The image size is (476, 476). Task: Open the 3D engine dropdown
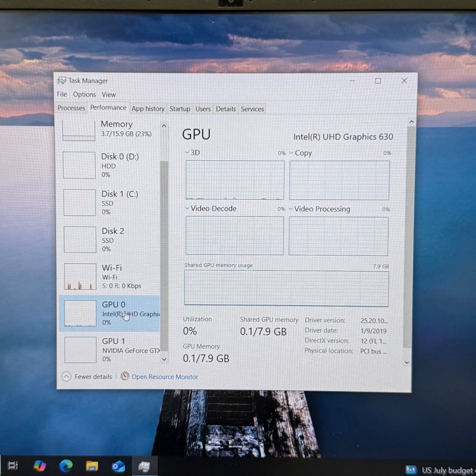pos(187,152)
